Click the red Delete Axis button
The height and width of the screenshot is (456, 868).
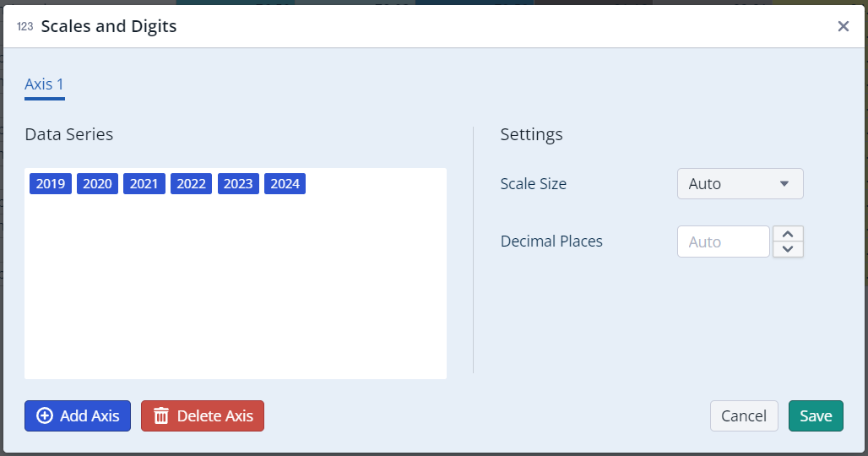(203, 416)
